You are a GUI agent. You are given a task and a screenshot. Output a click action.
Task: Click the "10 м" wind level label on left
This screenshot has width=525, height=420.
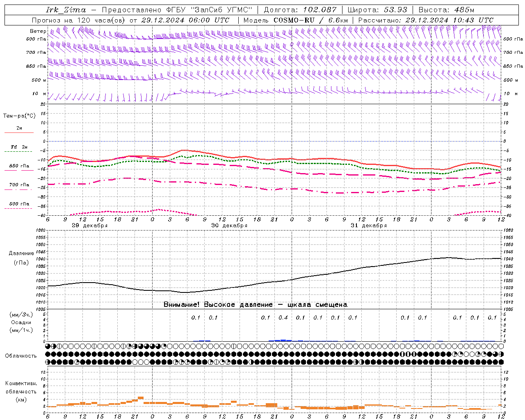click(x=39, y=94)
